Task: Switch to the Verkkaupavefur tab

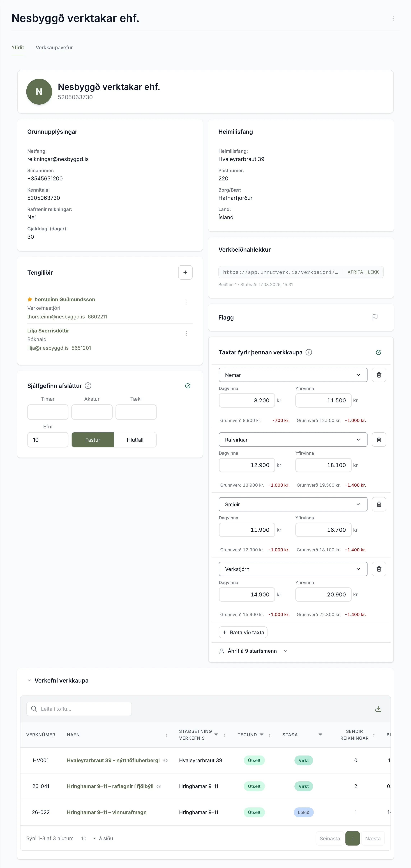Action: pyautogui.click(x=54, y=47)
